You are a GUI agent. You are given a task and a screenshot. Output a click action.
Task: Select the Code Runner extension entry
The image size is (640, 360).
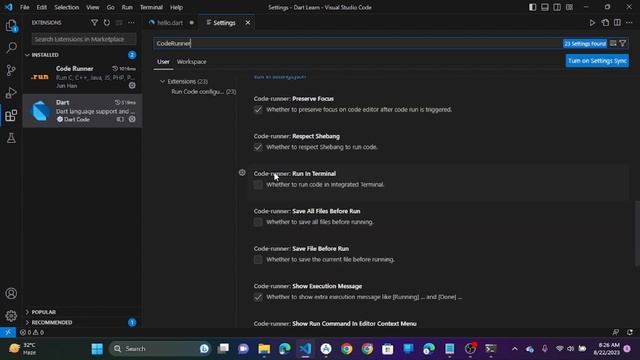coord(82,77)
